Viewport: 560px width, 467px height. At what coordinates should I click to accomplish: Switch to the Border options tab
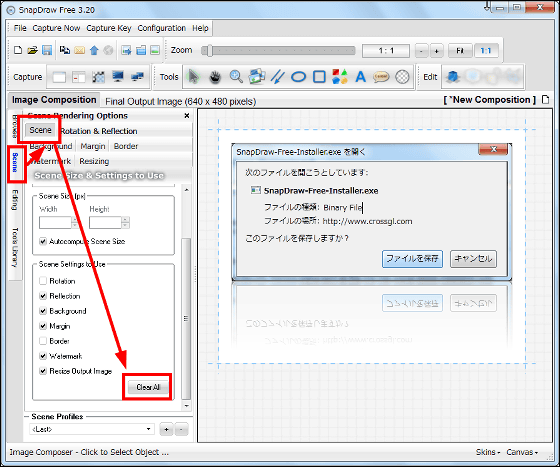[x=126, y=146]
